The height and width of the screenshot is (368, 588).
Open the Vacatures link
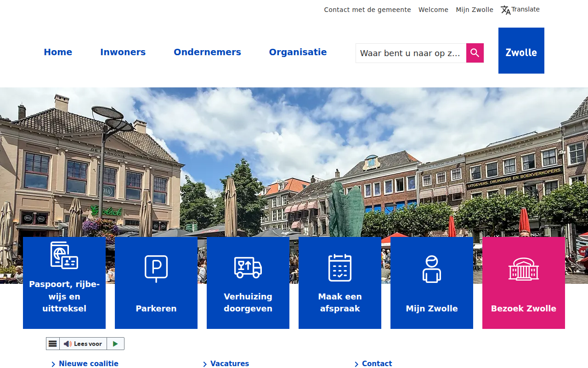[230, 363]
